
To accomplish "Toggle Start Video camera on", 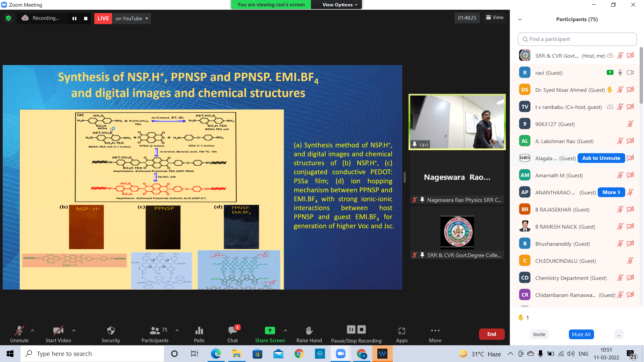I will (58, 334).
